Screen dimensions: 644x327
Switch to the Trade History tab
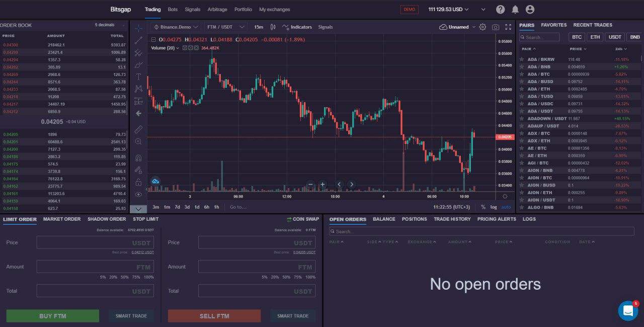click(453, 219)
